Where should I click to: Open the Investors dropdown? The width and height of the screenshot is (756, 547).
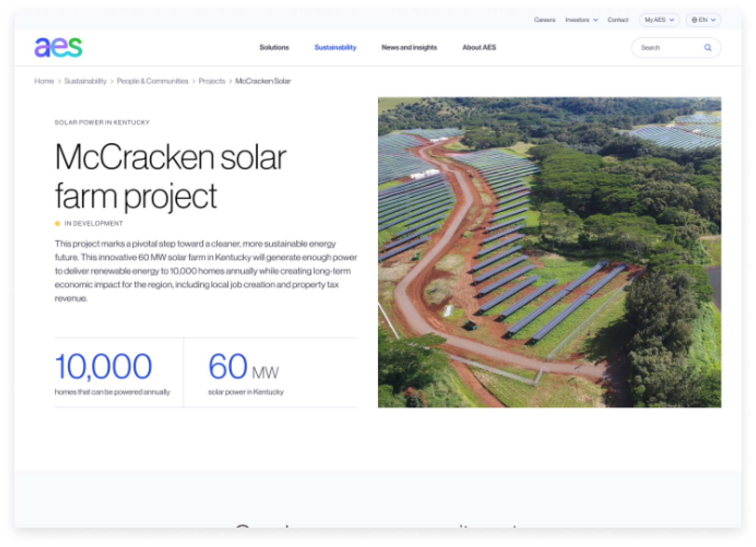[x=581, y=20]
